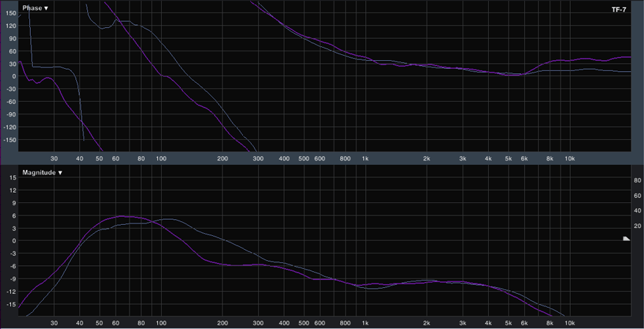644x329 pixels.
Task: Click the 20 value on the right-hand scale
Action: click(637, 226)
